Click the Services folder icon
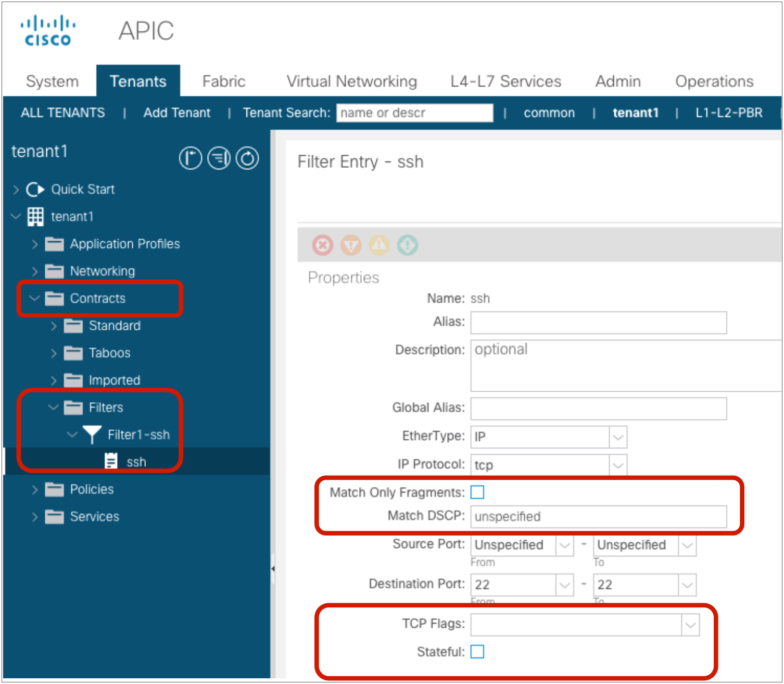The image size is (784, 684). click(54, 517)
